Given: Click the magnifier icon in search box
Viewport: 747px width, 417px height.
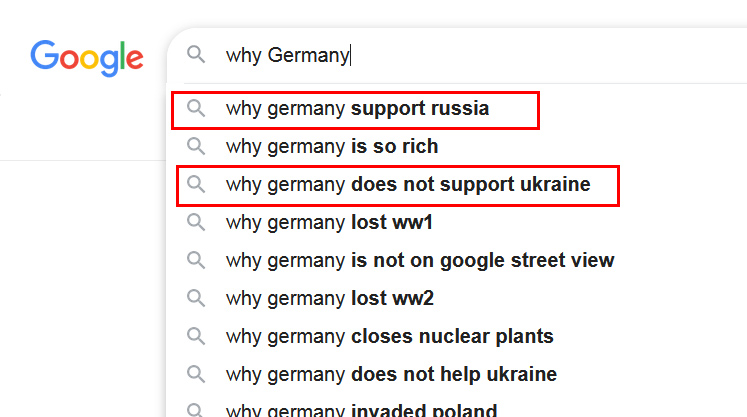Looking at the screenshot, I should tap(196, 55).
